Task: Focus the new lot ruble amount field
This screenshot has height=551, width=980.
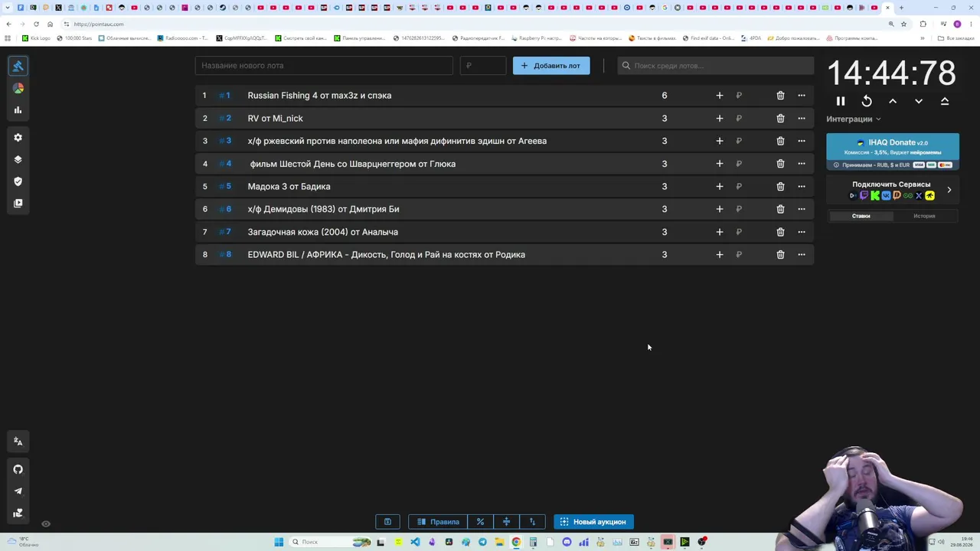Action: click(x=483, y=66)
